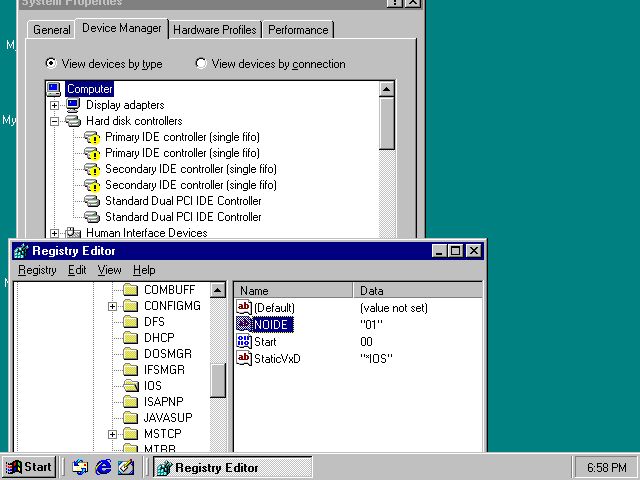Select the DHCP registry key label

[159, 338]
